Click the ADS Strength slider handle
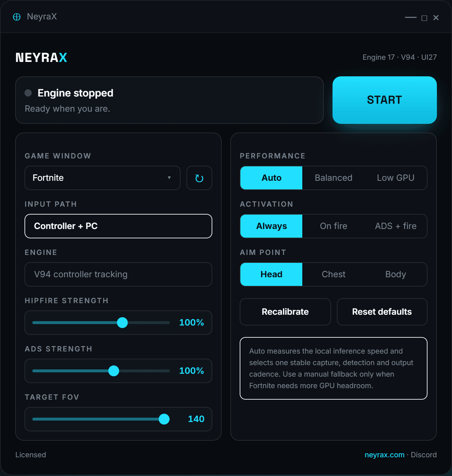Image resolution: width=452 pixels, height=476 pixels. (114, 371)
